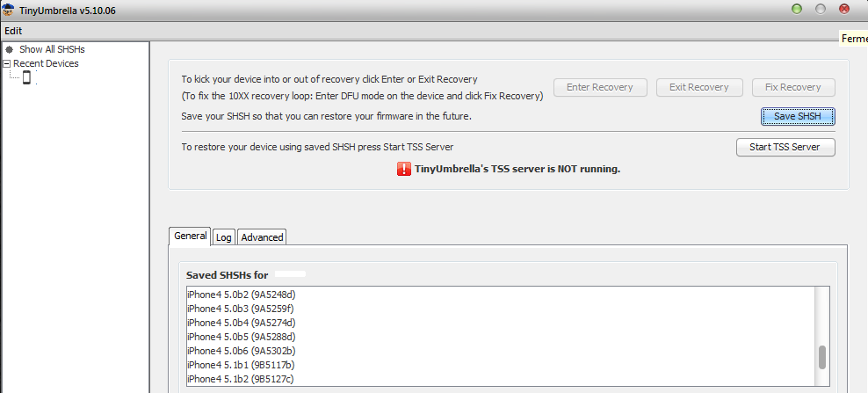Screen dimensions: 868x393
Task: Click the Fix Recovery button
Action: 793,87
